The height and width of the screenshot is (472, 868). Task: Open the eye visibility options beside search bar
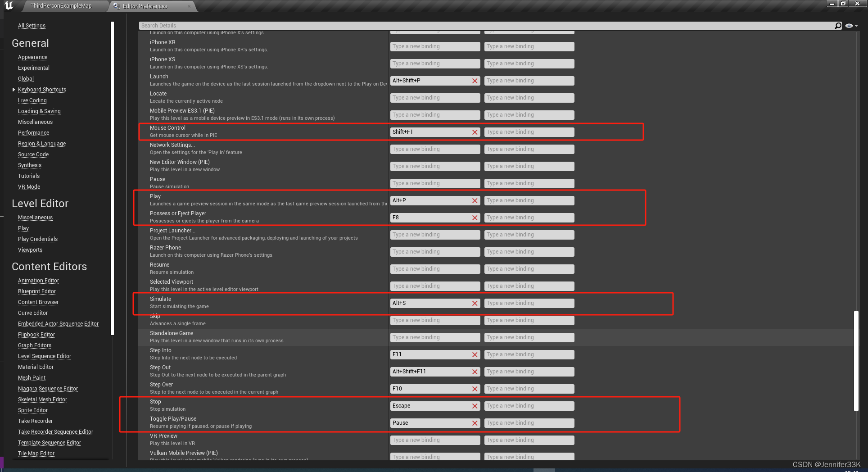850,25
